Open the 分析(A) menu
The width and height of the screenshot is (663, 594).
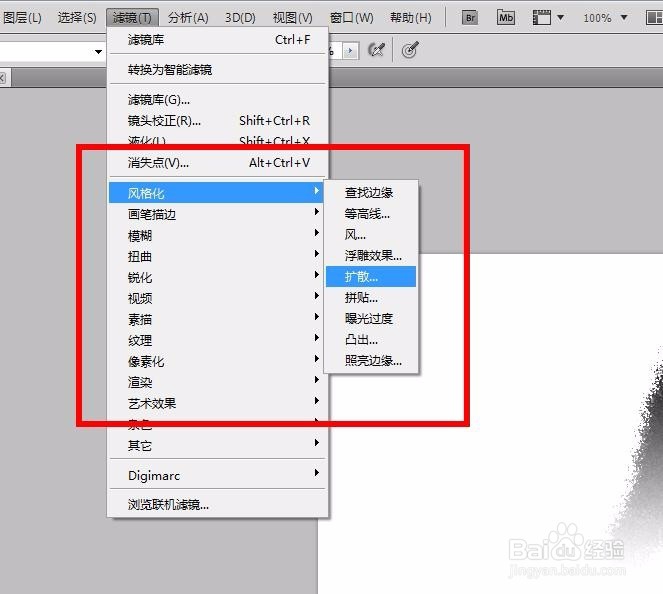188,18
